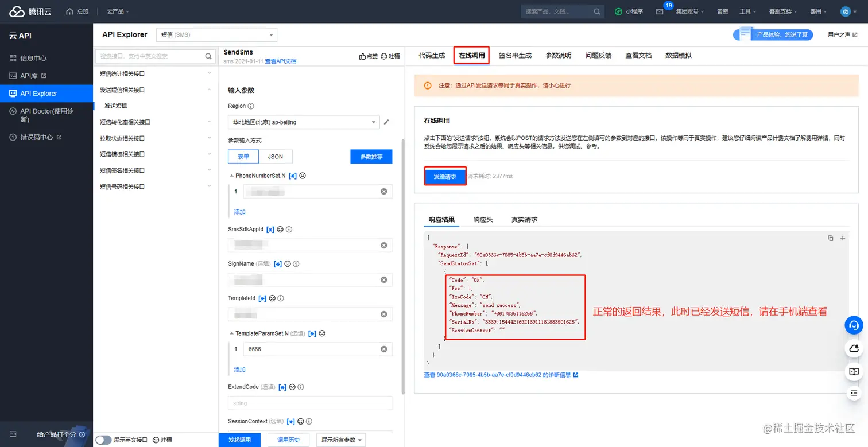The width and height of the screenshot is (868, 447).
Task: Click the info icon beside ExtendCode
Action: point(301,387)
